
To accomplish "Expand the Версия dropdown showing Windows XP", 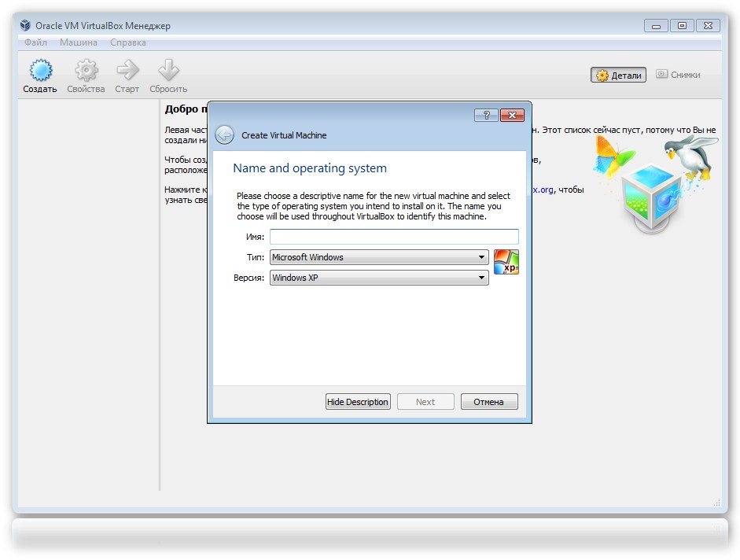I will [379, 278].
